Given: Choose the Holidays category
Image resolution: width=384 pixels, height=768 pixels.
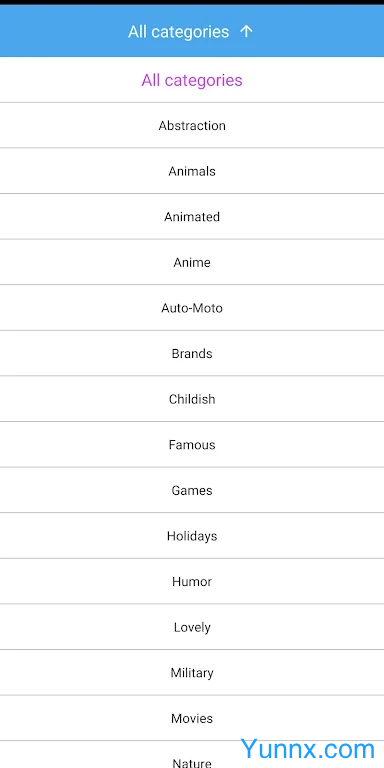Looking at the screenshot, I should [192, 535].
